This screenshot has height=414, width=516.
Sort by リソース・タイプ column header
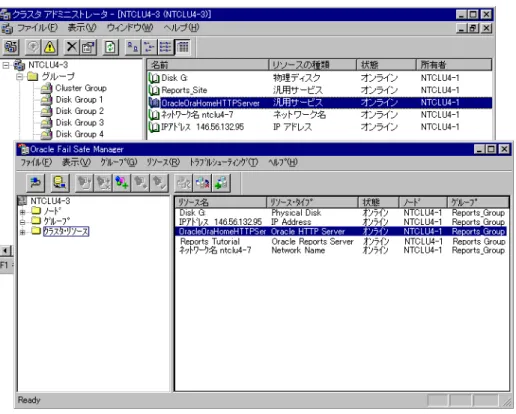[312, 202]
